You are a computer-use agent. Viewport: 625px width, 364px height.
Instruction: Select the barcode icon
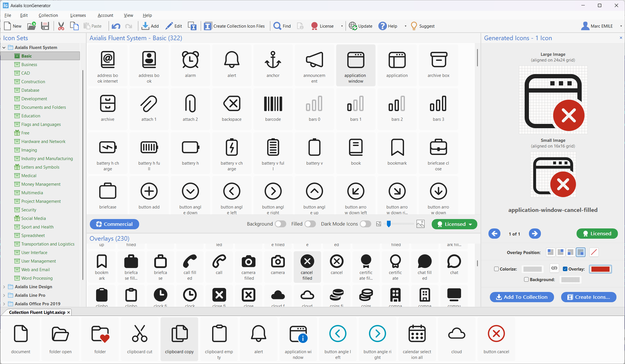[x=273, y=109]
